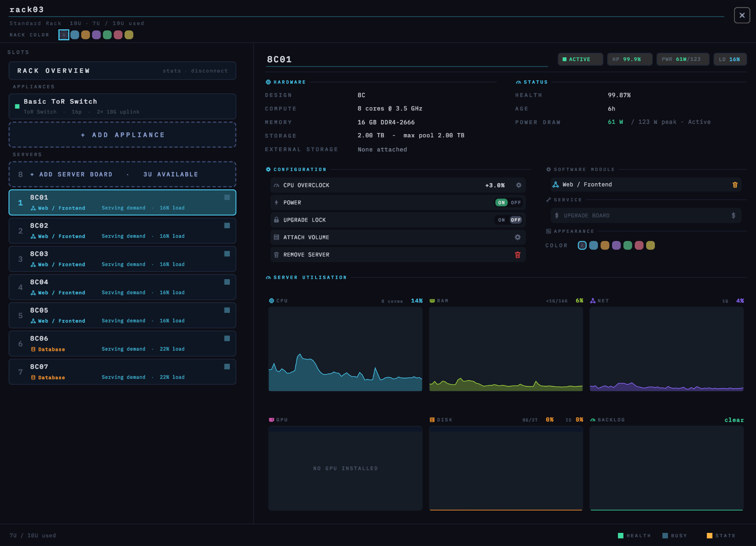Pick the blue rack color swatch
Viewport: 756px width, 546px height.
(x=75, y=35)
